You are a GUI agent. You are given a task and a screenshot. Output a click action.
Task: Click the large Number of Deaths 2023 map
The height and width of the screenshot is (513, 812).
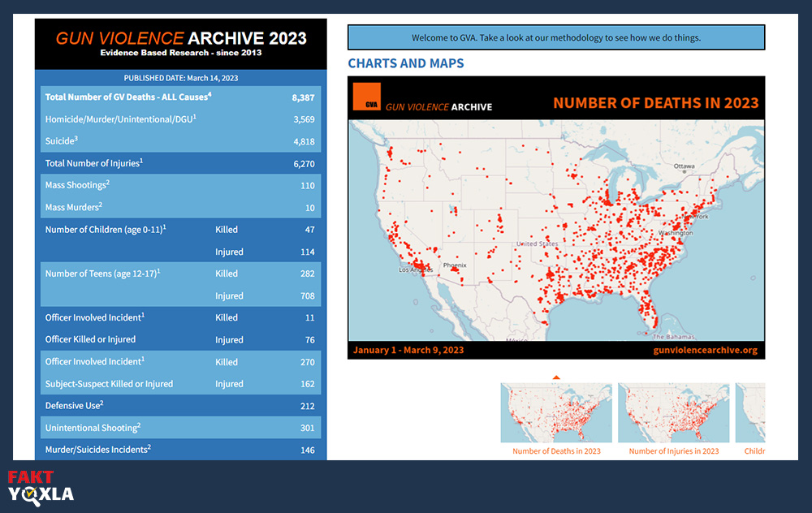tap(556, 231)
